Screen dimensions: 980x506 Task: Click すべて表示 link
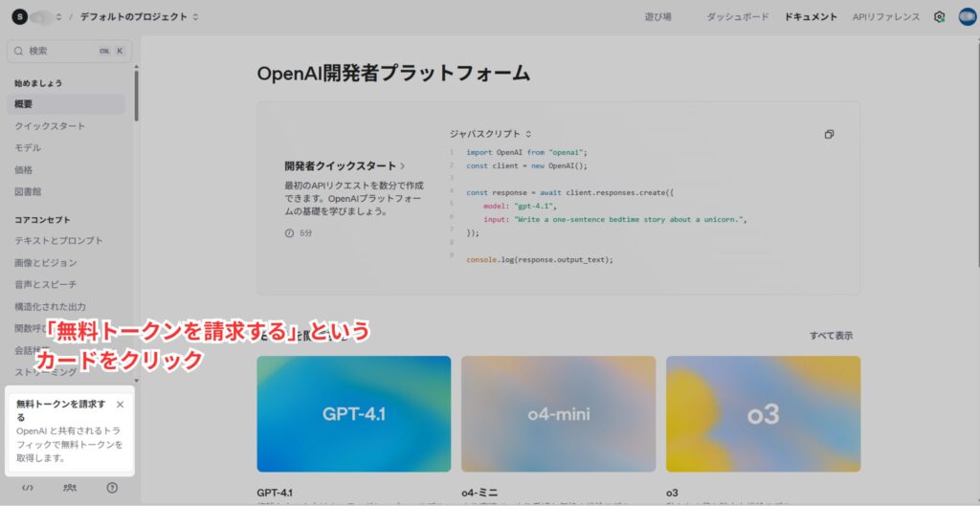click(x=832, y=336)
